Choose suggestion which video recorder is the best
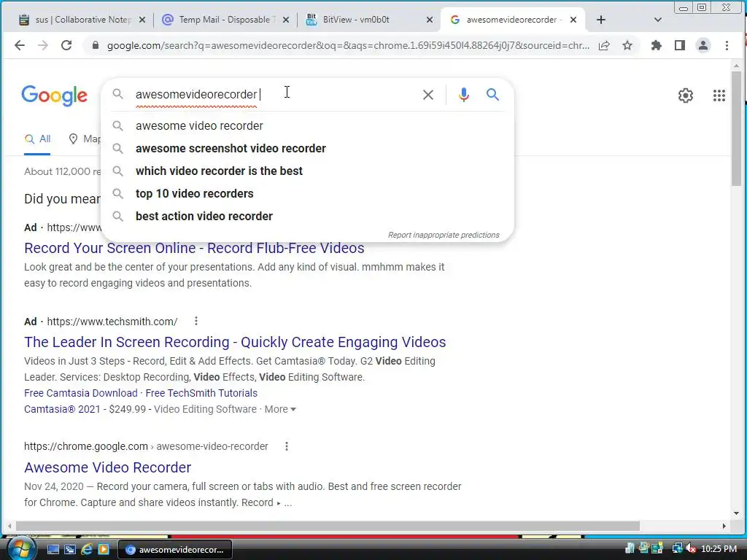The height and width of the screenshot is (560, 747). tap(308, 171)
